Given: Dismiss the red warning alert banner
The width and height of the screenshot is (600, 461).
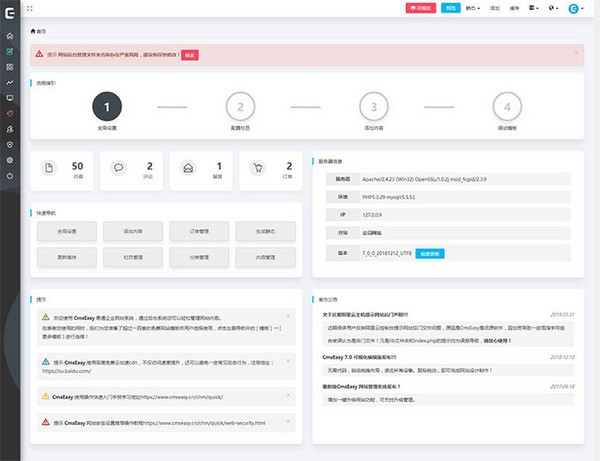Looking at the screenshot, I should point(576,52).
